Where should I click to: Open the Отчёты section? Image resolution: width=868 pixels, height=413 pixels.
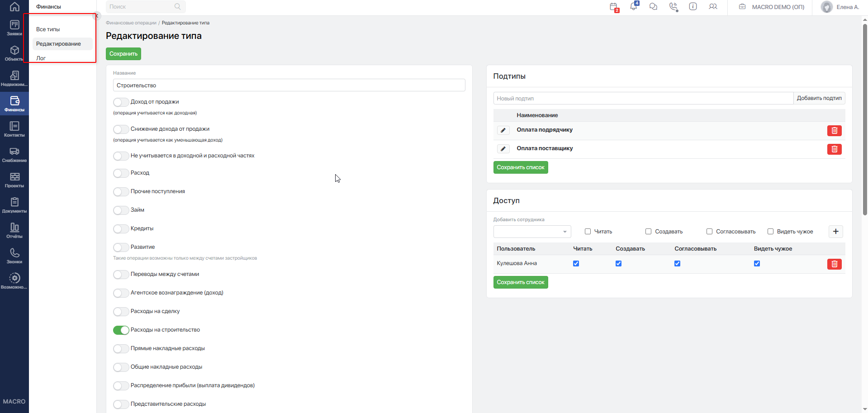pyautogui.click(x=14, y=230)
